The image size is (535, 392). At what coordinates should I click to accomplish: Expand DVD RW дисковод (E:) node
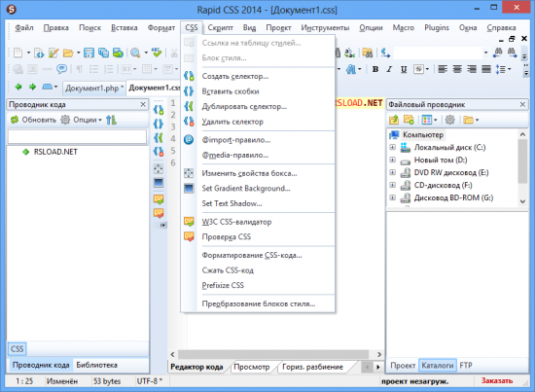tap(392, 172)
